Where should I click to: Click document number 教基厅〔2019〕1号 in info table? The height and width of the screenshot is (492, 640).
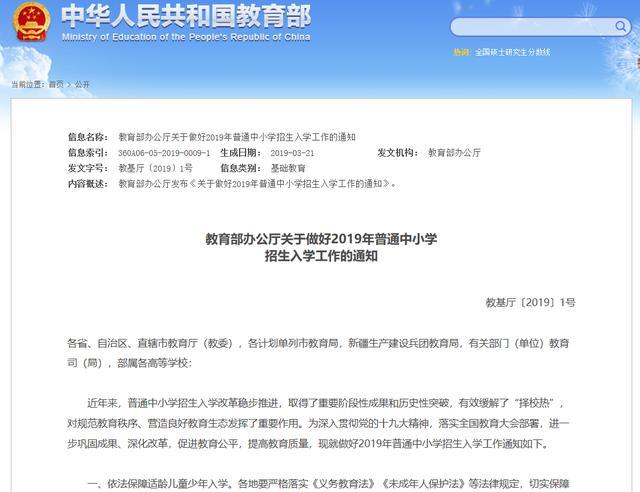pyautogui.click(x=155, y=168)
